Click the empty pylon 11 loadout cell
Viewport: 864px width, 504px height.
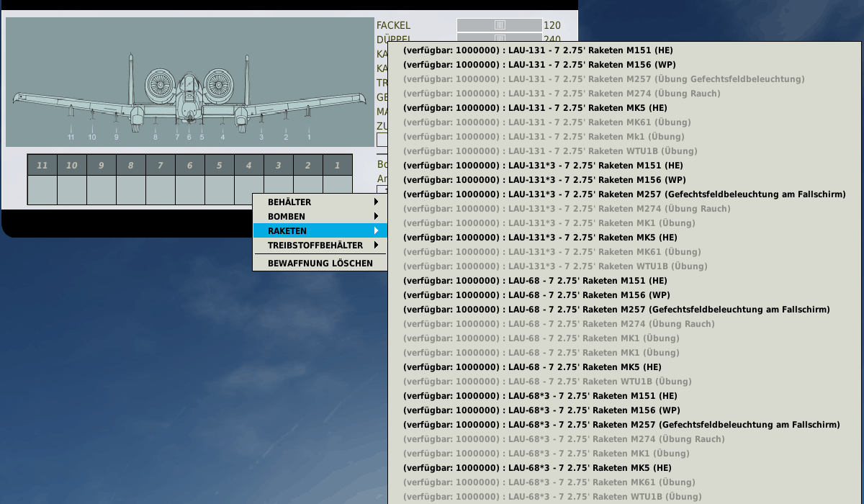pyautogui.click(x=42, y=190)
